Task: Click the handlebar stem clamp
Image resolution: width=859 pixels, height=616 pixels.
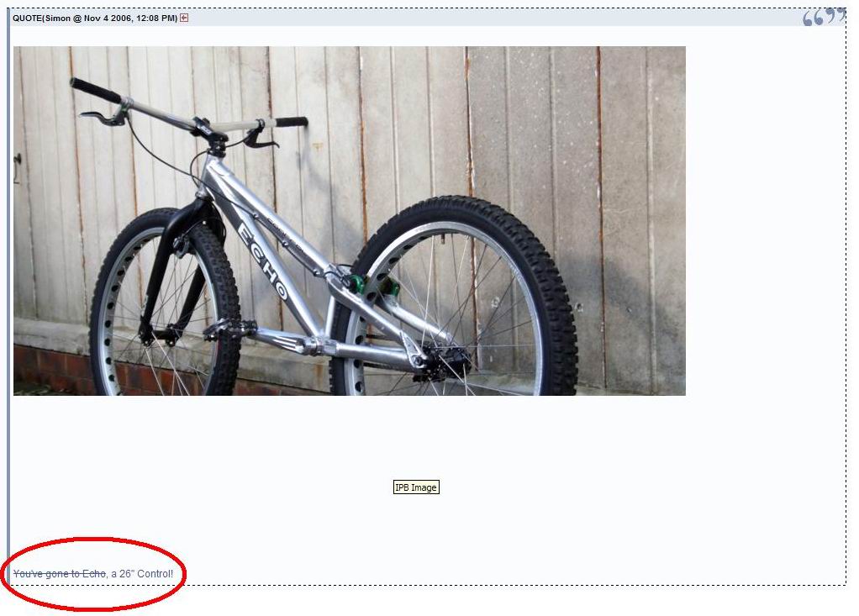Action: (202, 128)
